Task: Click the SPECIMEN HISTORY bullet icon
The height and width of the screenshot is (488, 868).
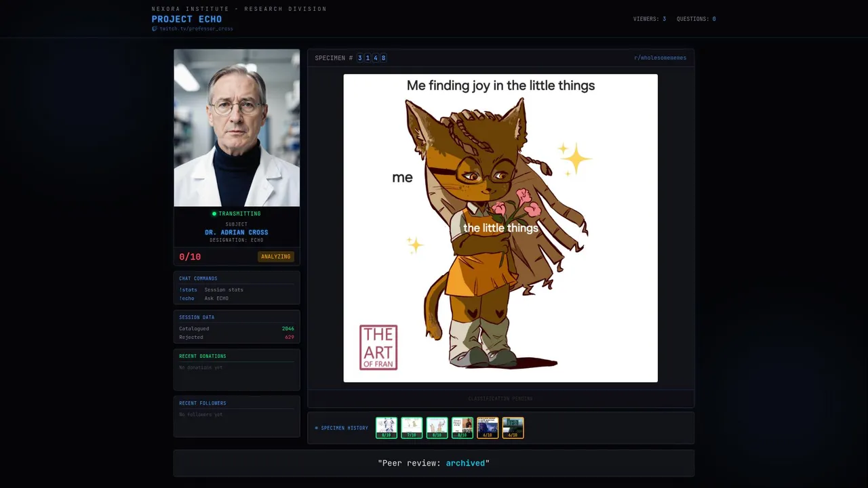Action: point(317,428)
